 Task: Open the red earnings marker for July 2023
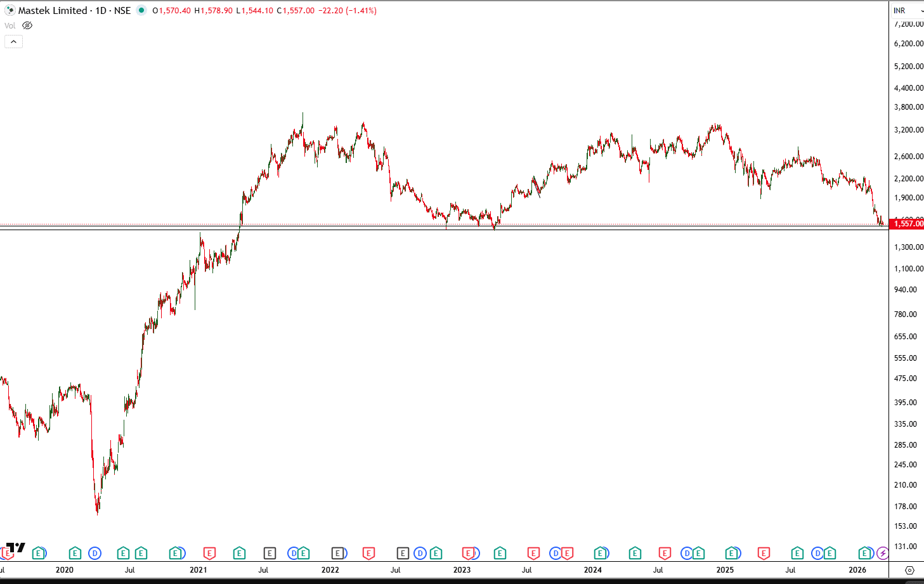533,554
